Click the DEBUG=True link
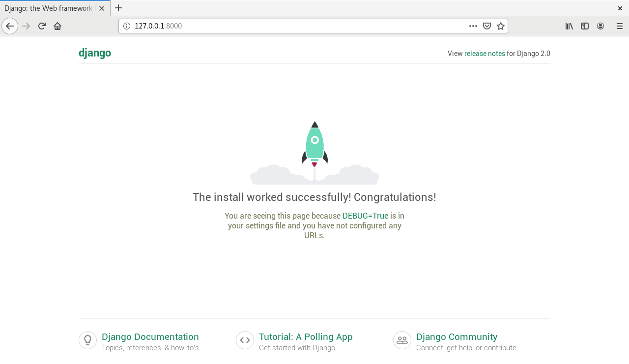This screenshot has height=364, width=629. click(x=365, y=216)
